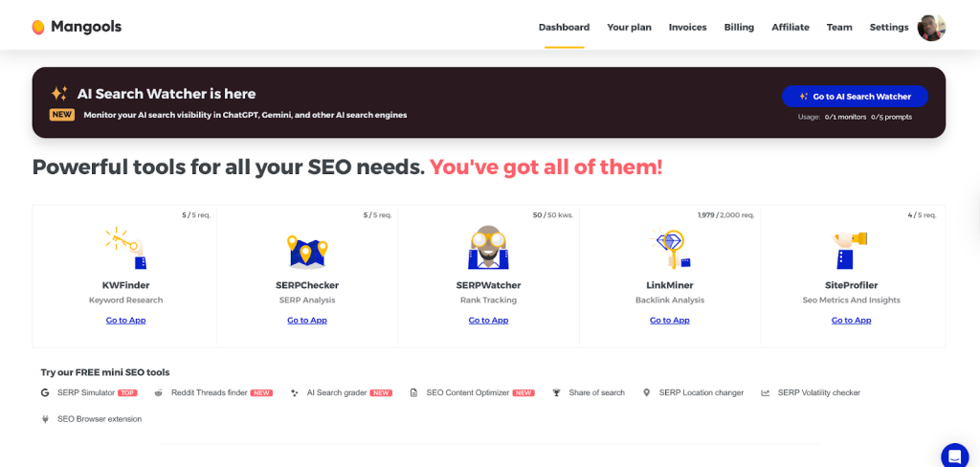Click Go to App under KWFinder
Viewport: 980px width, 467px height.
coord(125,321)
